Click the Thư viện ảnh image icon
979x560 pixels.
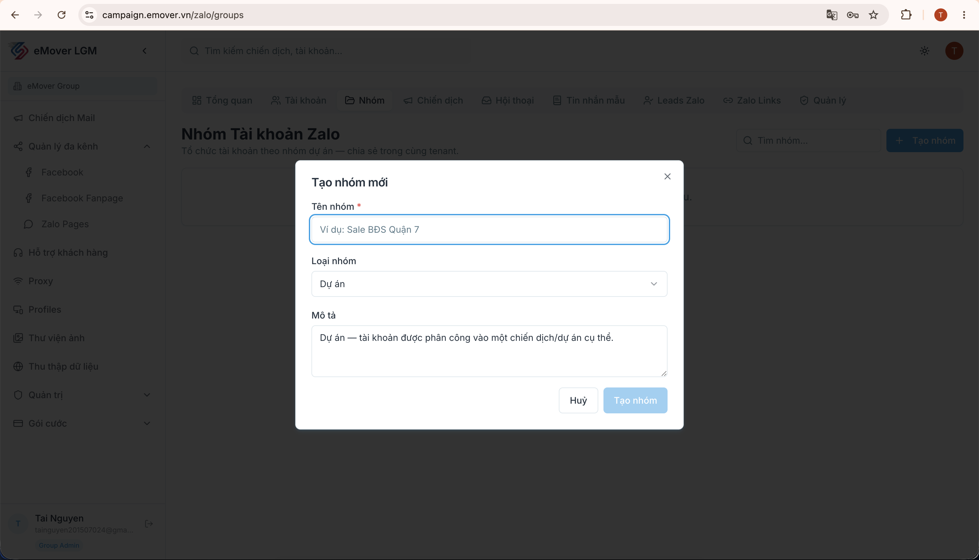click(x=18, y=338)
